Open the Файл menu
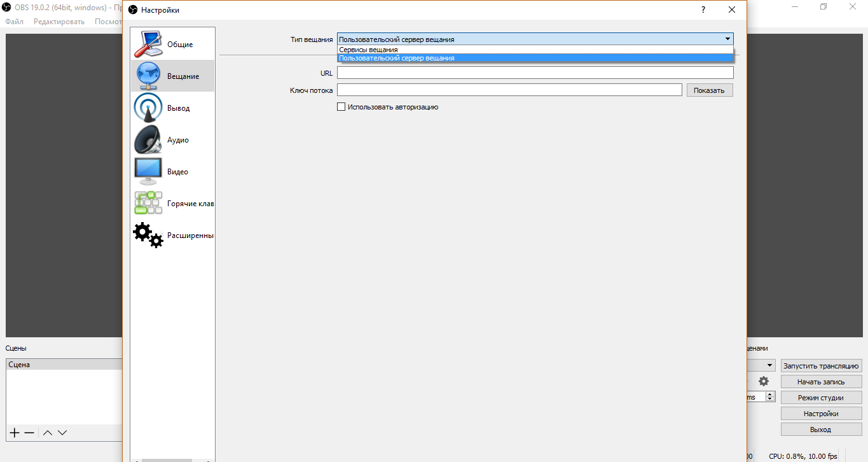Image resolution: width=868 pixels, height=462 pixels. pyautogui.click(x=14, y=22)
